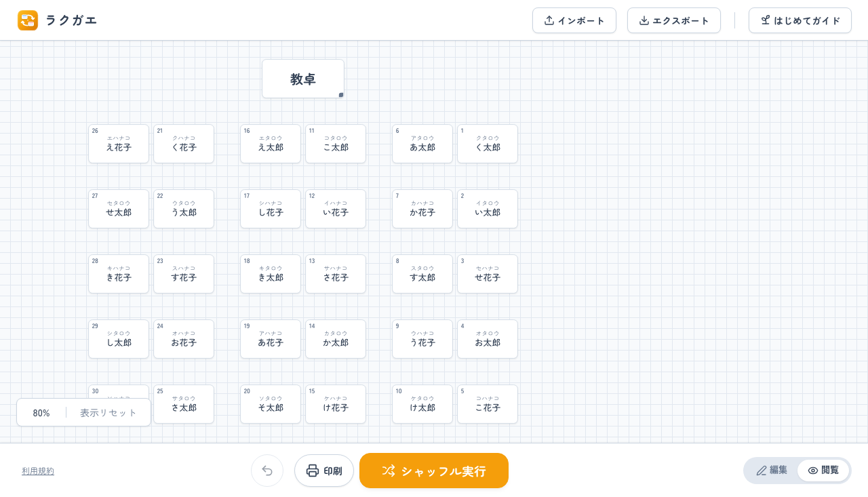
Task: Select seat 20 そ太郎
Action: coord(271,404)
